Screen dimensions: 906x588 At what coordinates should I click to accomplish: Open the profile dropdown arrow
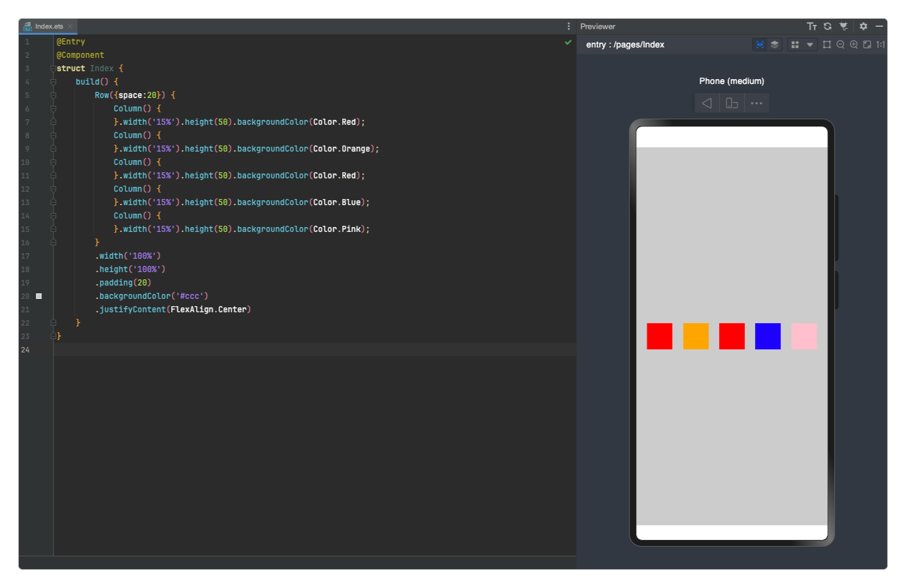[810, 44]
